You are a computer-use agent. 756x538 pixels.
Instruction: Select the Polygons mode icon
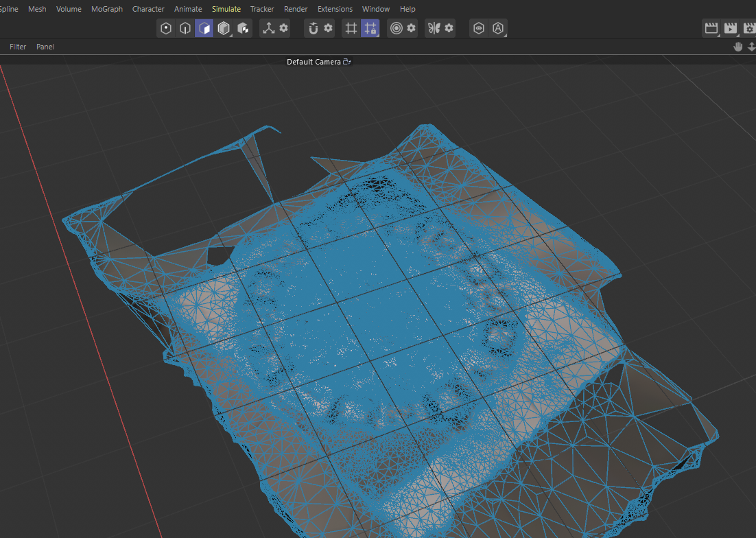tap(204, 27)
